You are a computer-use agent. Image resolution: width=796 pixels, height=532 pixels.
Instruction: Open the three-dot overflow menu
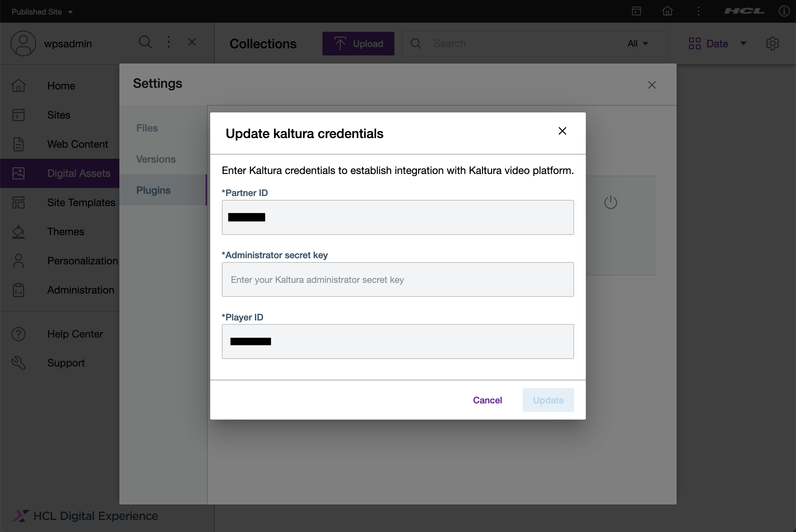point(169,42)
